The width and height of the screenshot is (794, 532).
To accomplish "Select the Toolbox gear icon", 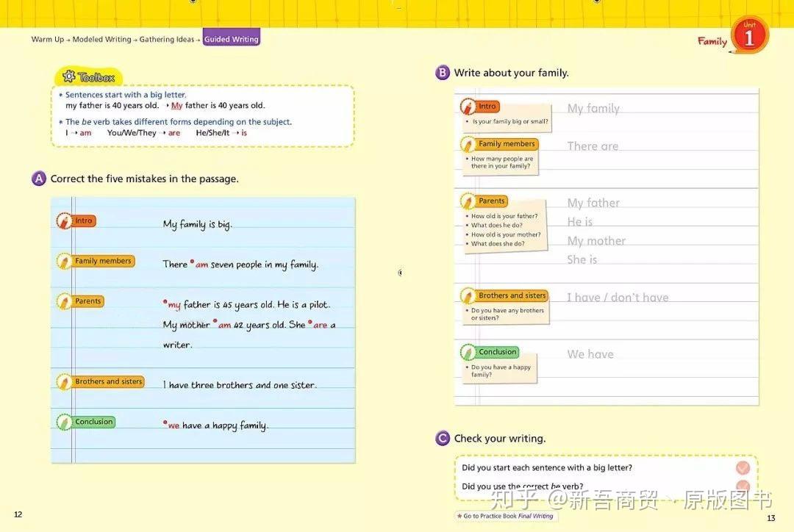I will click(x=69, y=76).
